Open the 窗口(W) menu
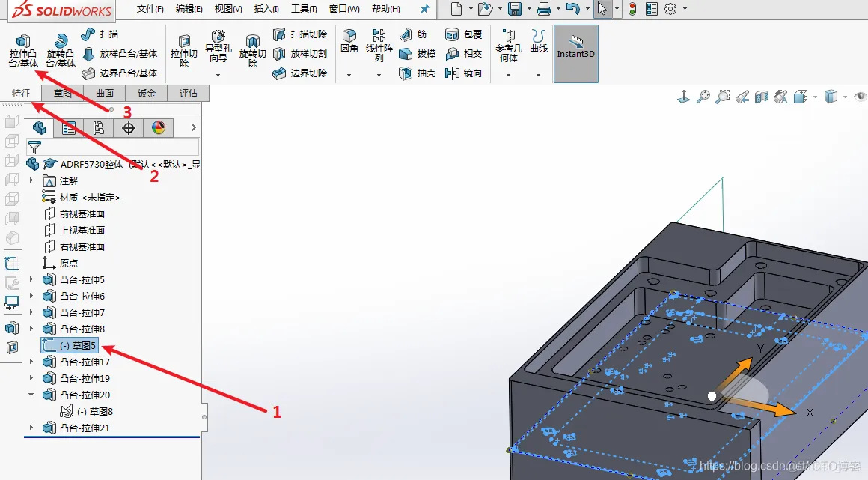The width and height of the screenshot is (868, 480). (x=344, y=9)
